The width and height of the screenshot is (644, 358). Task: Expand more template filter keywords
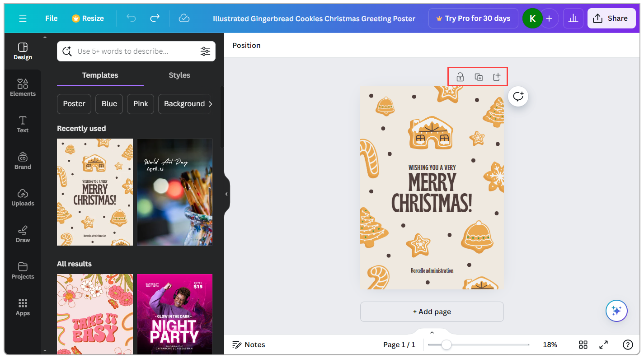pos(210,104)
